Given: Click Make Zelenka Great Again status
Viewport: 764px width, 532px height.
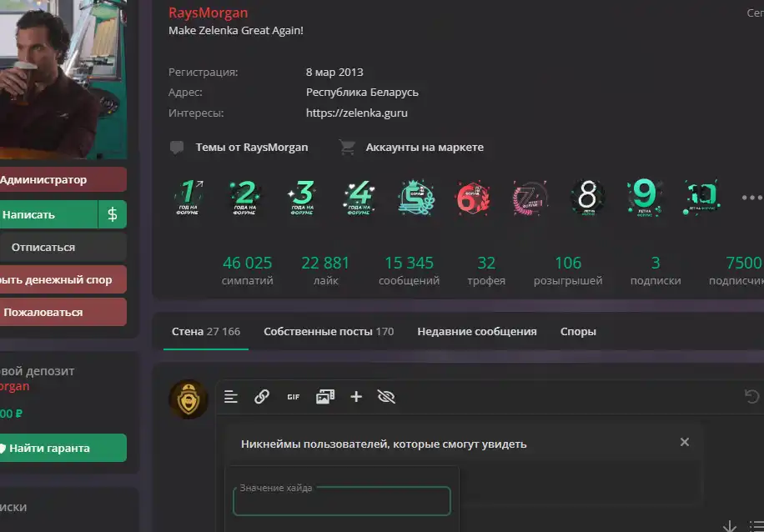Looking at the screenshot, I should click(236, 30).
